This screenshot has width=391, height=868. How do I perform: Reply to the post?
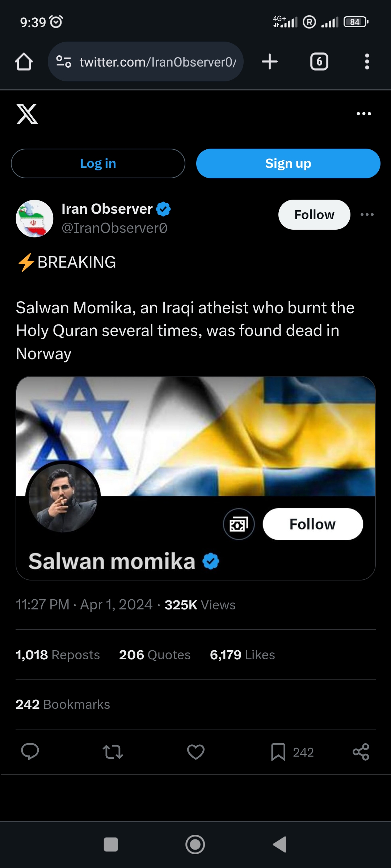(x=30, y=752)
